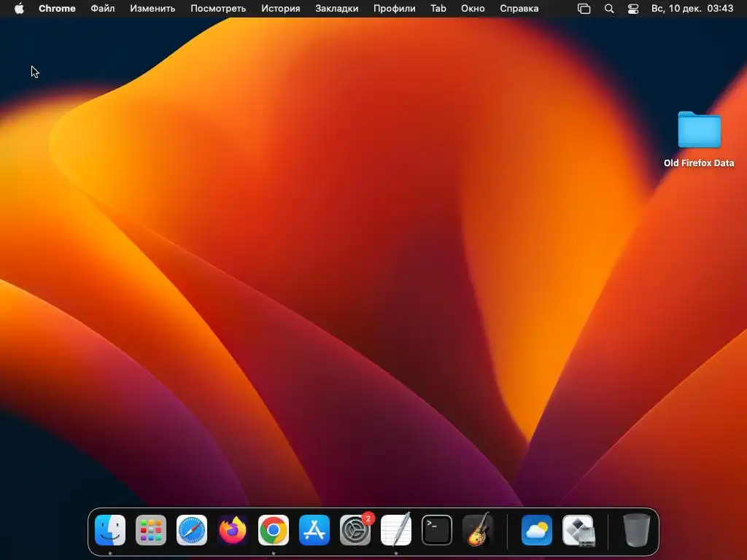Viewport: 747px width, 560px height.
Task: Open the Apple menu
Action: [x=19, y=9]
